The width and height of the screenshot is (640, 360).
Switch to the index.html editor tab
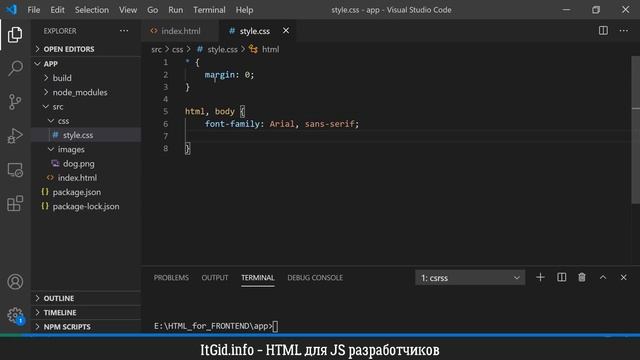point(180,31)
